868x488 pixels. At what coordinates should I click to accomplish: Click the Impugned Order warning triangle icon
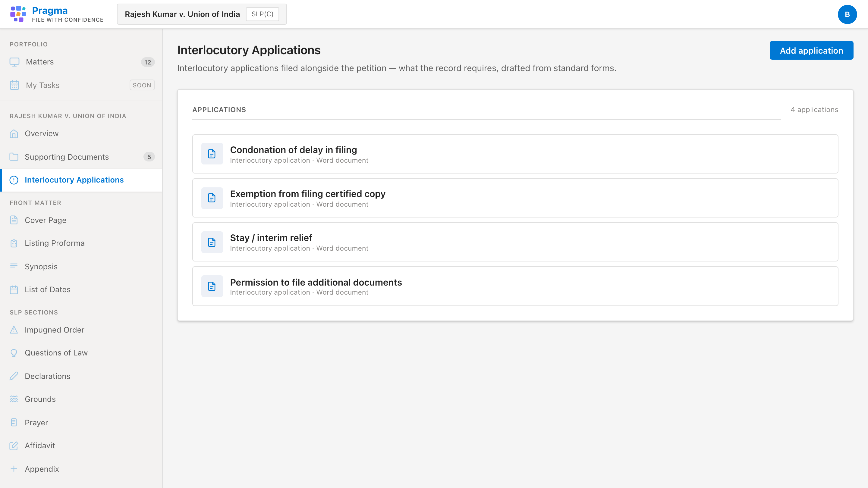pos(14,330)
